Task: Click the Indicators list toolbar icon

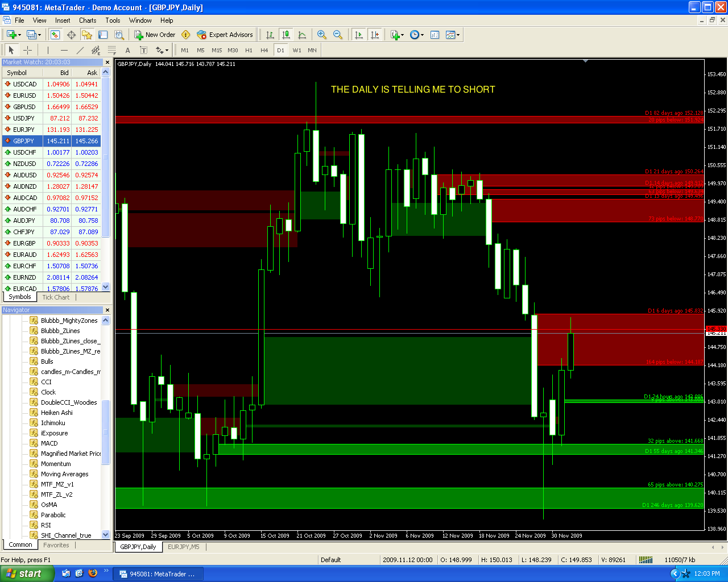Action: pyautogui.click(x=395, y=35)
